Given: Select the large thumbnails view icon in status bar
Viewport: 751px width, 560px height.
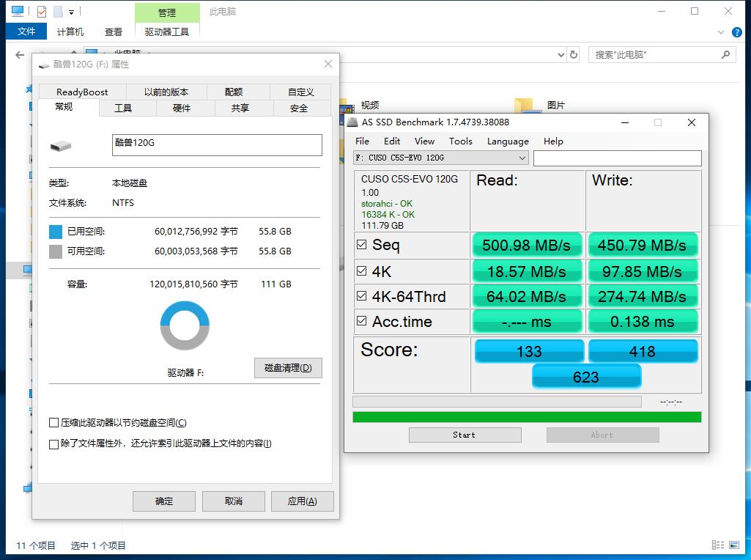Looking at the screenshot, I should coord(734,545).
